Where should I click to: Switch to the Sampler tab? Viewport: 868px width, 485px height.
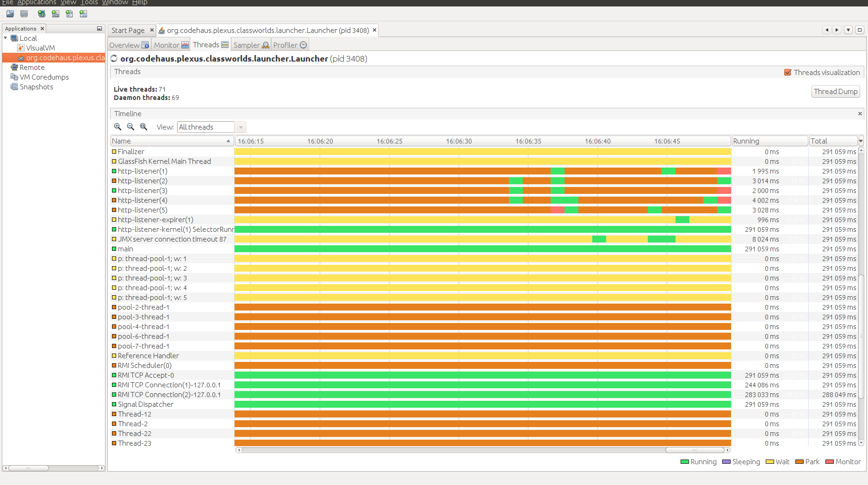251,45
